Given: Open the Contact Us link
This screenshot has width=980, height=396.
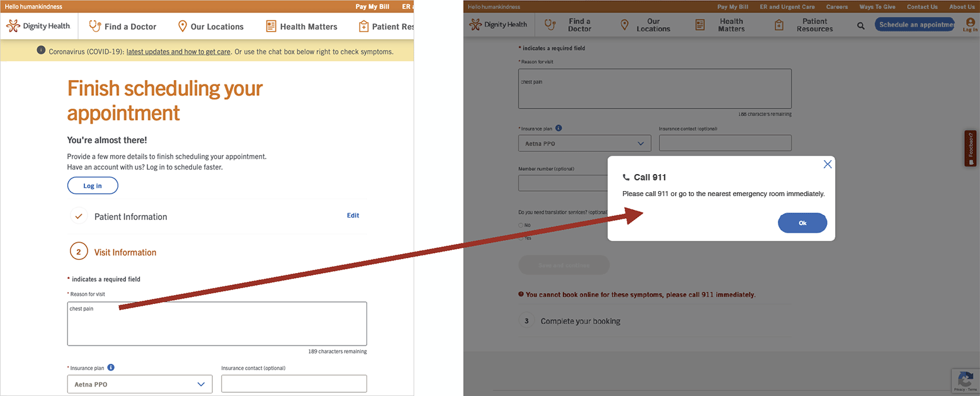Looking at the screenshot, I should pos(922,6).
